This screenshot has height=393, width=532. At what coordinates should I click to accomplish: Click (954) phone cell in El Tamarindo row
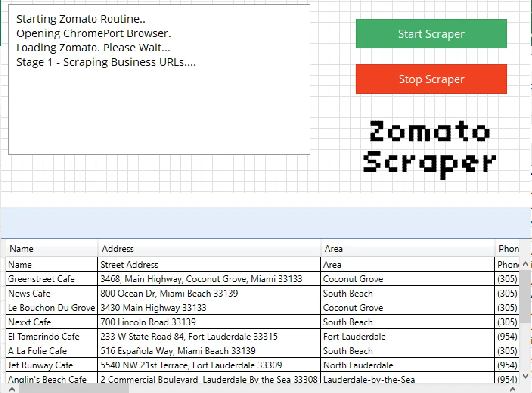pos(507,336)
